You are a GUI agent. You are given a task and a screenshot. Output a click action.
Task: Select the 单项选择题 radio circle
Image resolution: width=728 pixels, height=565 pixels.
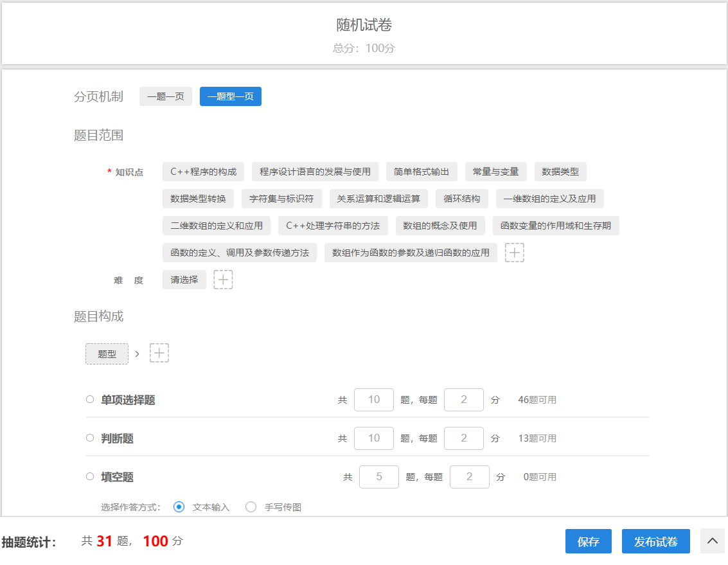(90, 399)
